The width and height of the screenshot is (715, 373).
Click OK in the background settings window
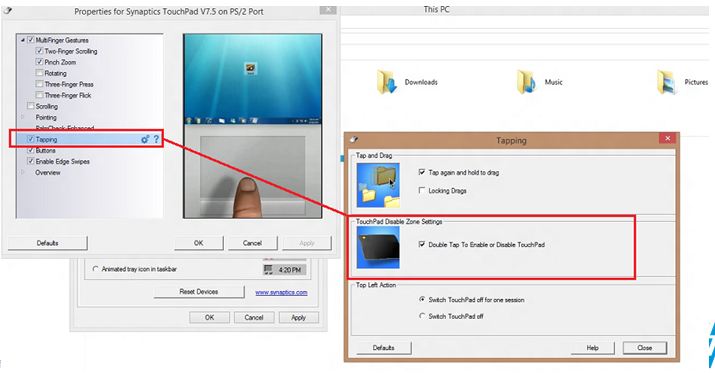pyautogui.click(x=209, y=317)
